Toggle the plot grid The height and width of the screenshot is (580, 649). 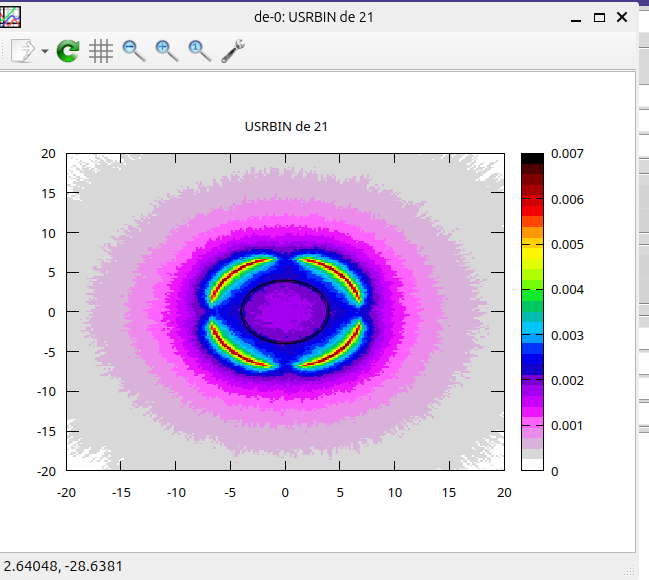pyautogui.click(x=101, y=51)
